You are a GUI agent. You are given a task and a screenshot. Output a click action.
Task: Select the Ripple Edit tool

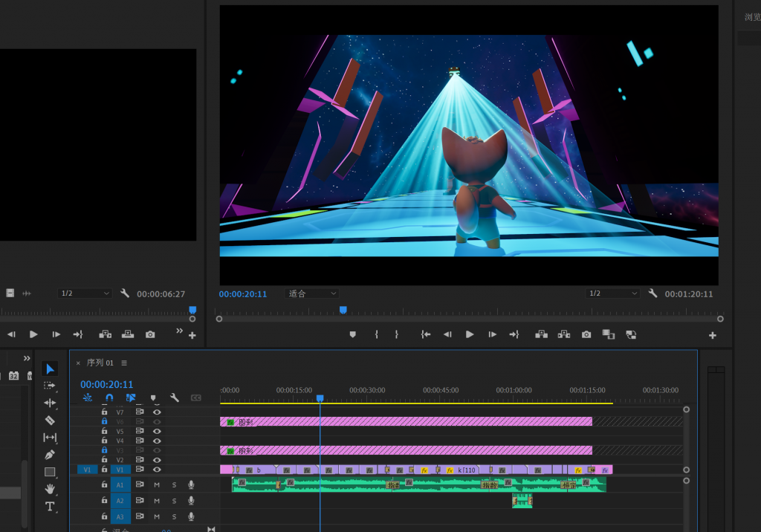[50, 403]
